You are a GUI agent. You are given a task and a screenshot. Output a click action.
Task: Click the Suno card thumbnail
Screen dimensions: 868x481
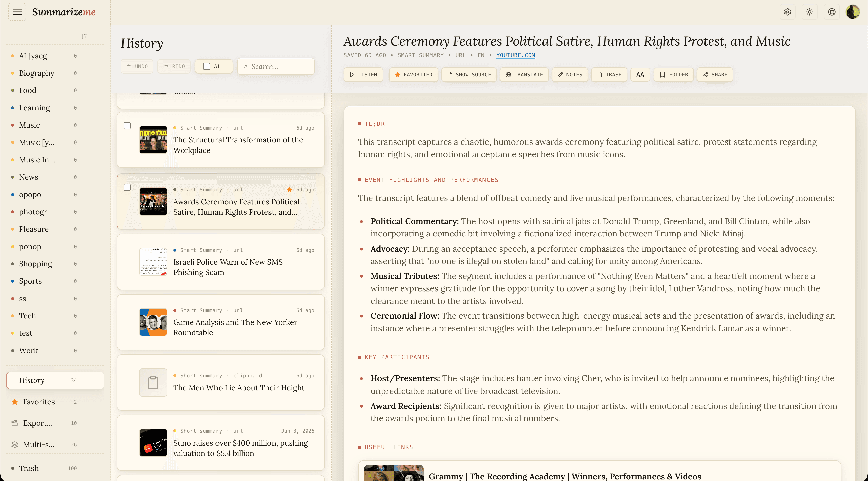(153, 443)
